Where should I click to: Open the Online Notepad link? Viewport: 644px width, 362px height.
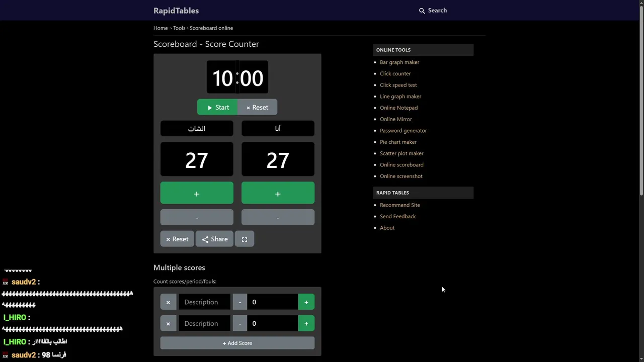399,108
